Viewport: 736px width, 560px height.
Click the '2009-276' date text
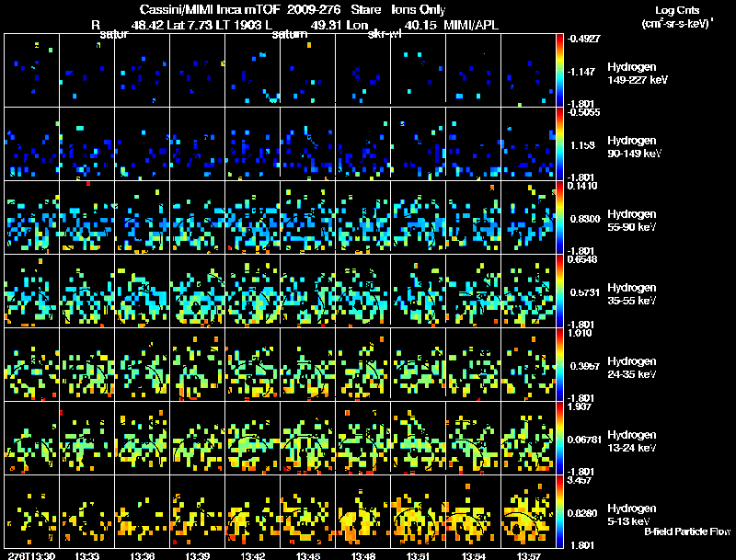[x=314, y=9]
